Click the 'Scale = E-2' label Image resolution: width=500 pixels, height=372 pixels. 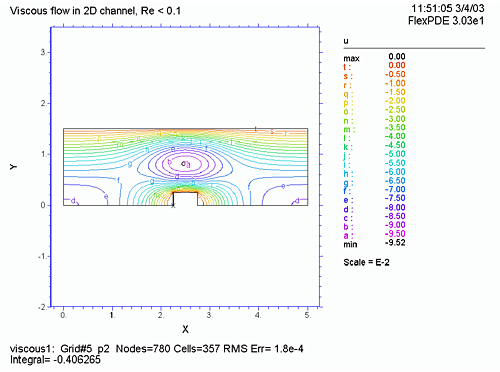click(366, 262)
